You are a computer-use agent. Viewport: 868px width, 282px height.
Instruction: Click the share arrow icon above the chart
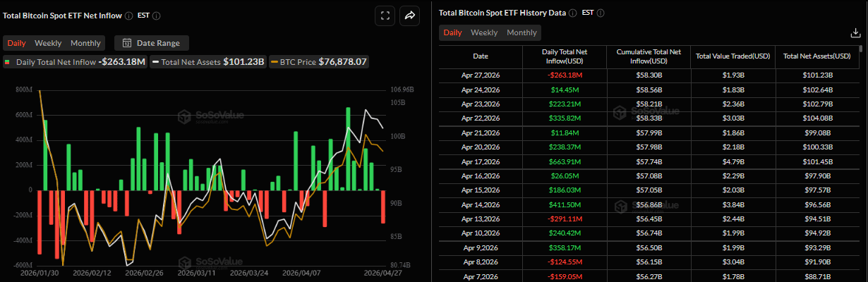coord(409,16)
